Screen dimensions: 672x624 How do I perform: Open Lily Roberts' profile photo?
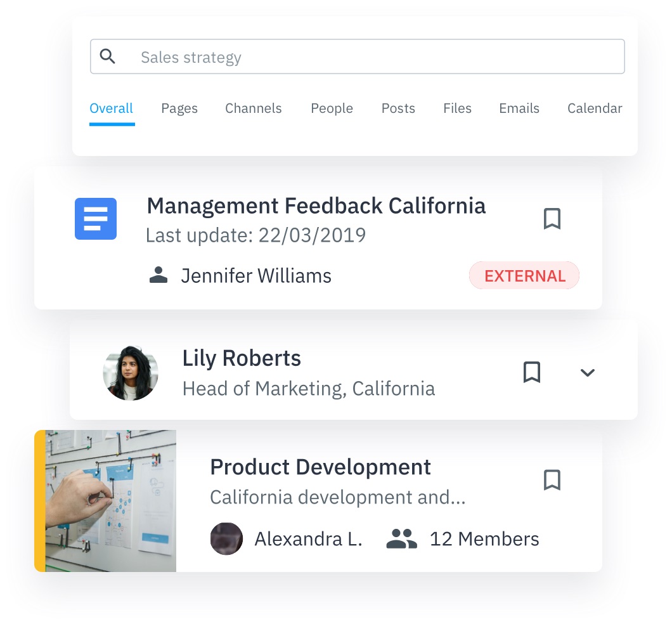point(131,373)
